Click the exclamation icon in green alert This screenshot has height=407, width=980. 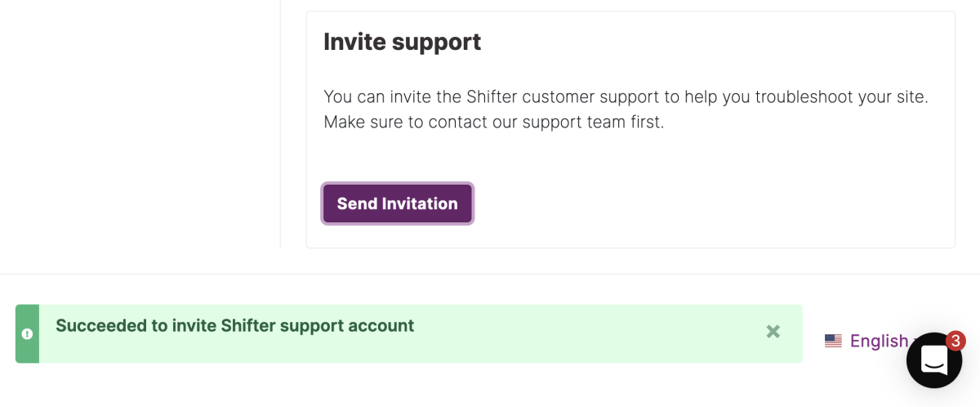27,333
